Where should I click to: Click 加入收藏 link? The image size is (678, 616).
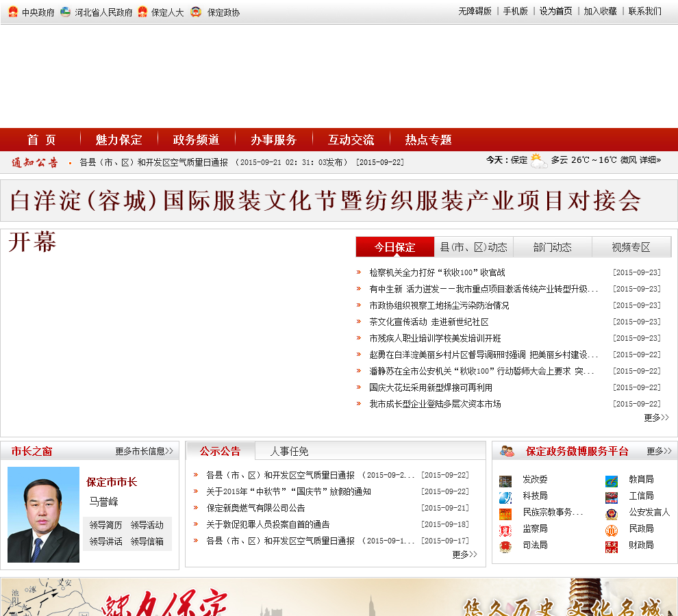600,11
